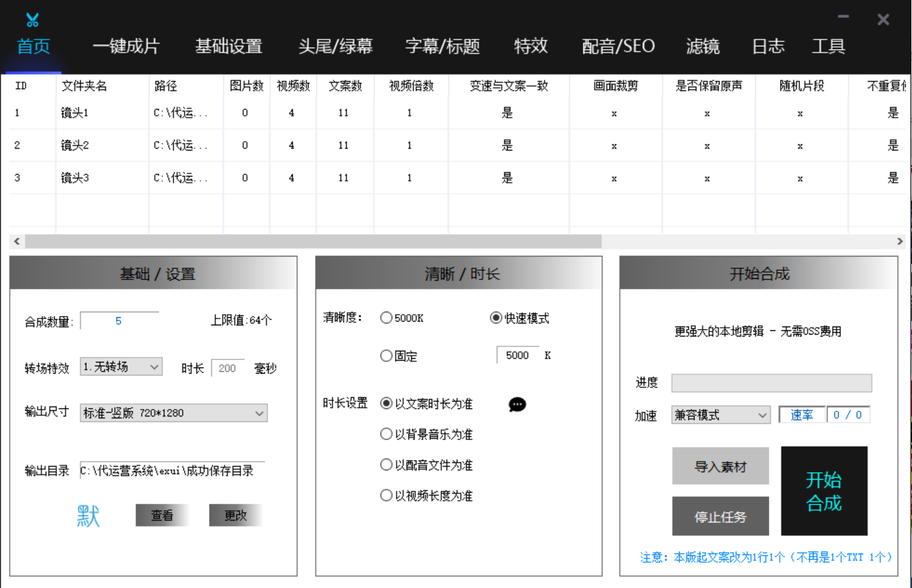Image resolution: width=912 pixels, height=588 pixels.
Task: Select 以视频长度为准 duration option
Action: click(x=386, y=496)
